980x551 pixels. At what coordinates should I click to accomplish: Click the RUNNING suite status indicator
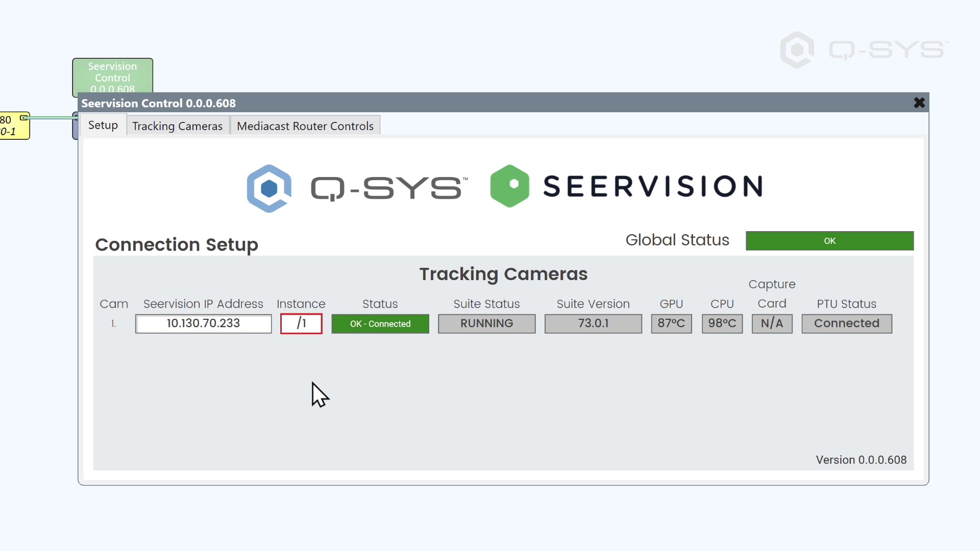click(486, 323)
